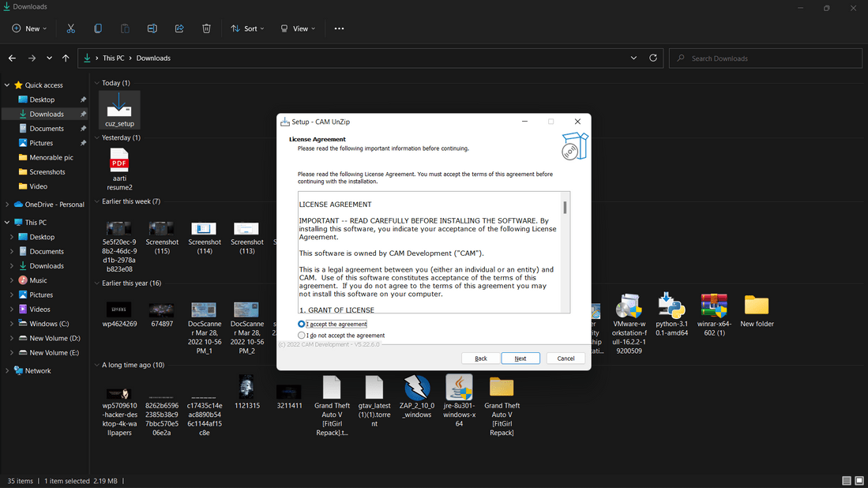Click the Delete trash icon
Image resolution: width=868 pixels, height=488 pixels.
pyautogui.click(x=206, y=28)
